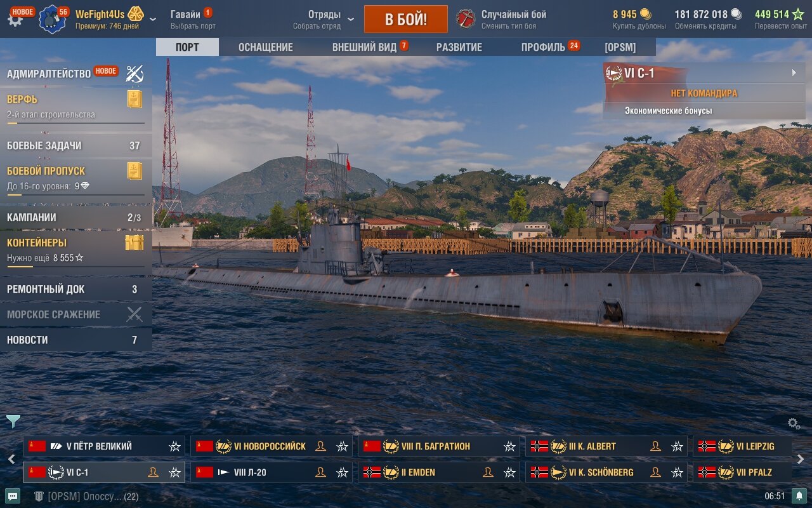Open notifications bell icon near clock
The image size is (812, 508).
tap(799, 496)
